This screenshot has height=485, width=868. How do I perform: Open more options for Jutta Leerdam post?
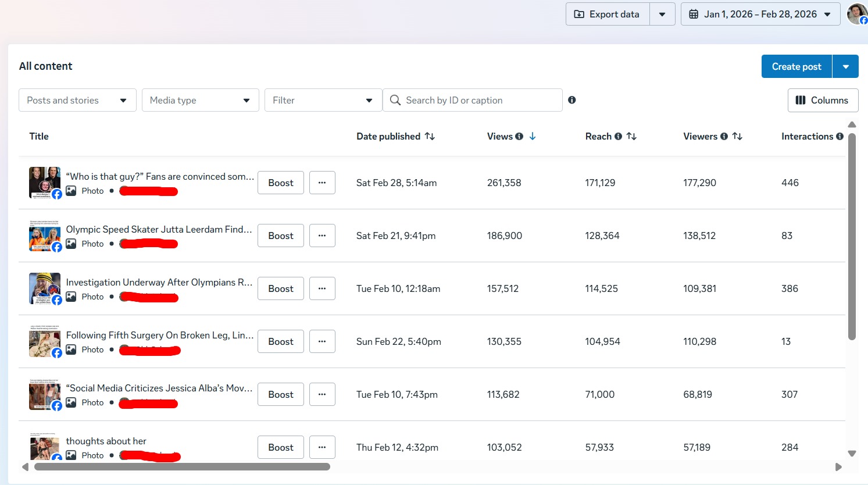(322, 236)
